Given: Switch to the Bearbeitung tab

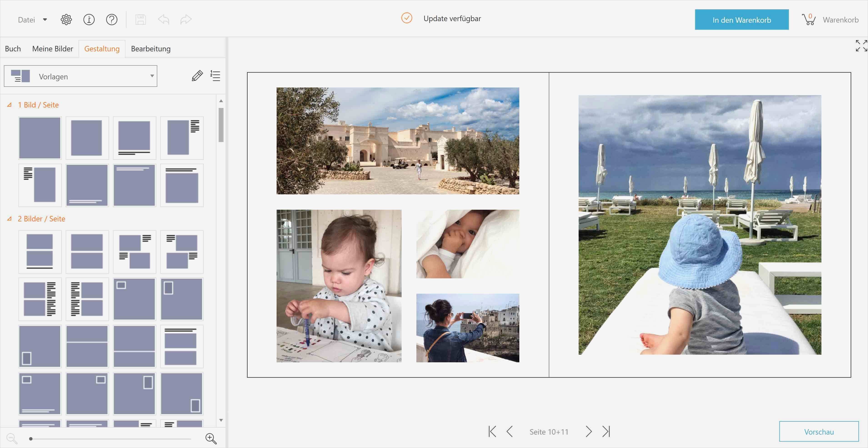Looking at the screenshot, I should [151, 49].
